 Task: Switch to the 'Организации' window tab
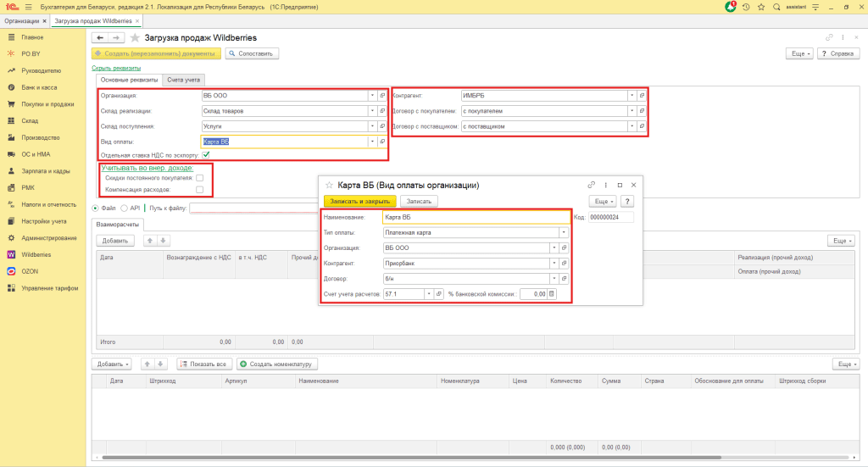point(21,19)
